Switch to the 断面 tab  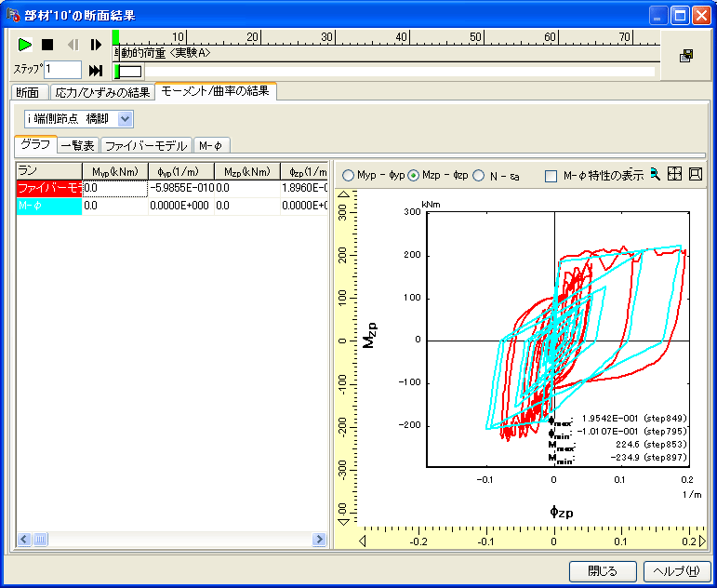pos(31,93)
